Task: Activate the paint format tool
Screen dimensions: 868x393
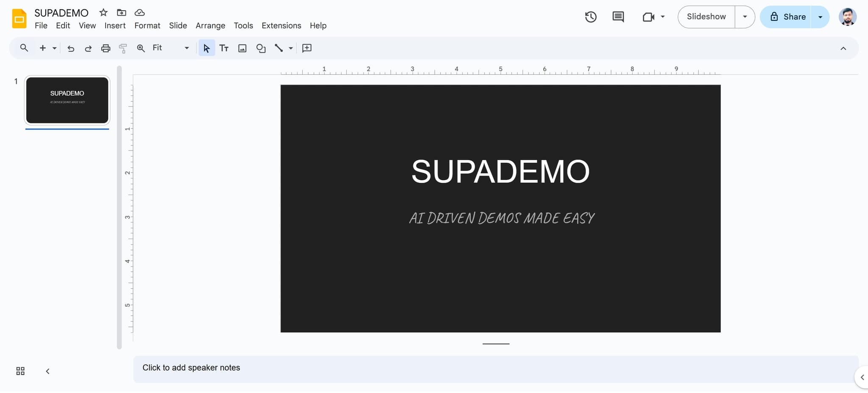Action: pyautogui.click(x=123, y=48)
